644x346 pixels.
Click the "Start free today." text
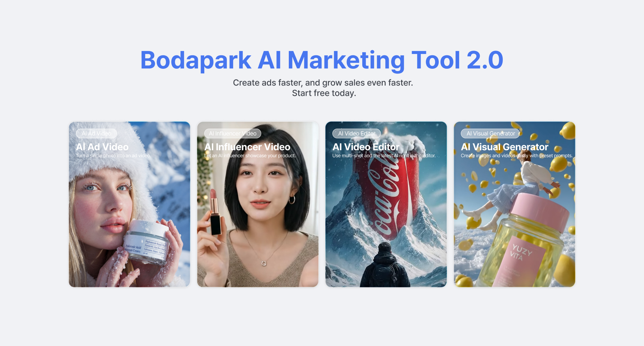pyautogui.click(x=324, y=93)
